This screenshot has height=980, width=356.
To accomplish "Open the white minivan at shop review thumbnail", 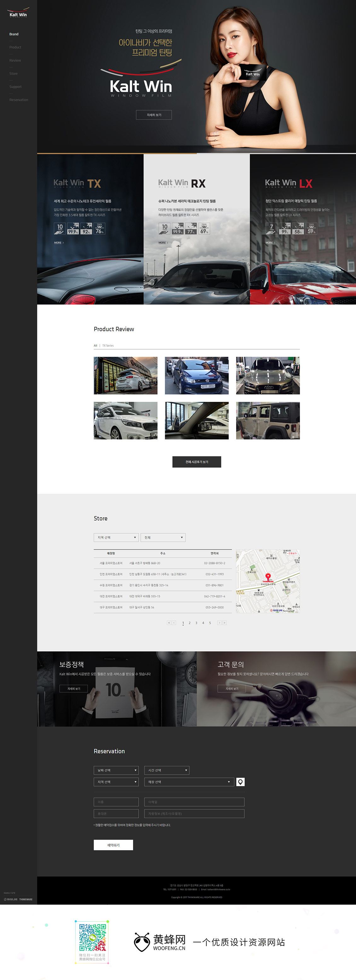I will [x=126, y=375].
